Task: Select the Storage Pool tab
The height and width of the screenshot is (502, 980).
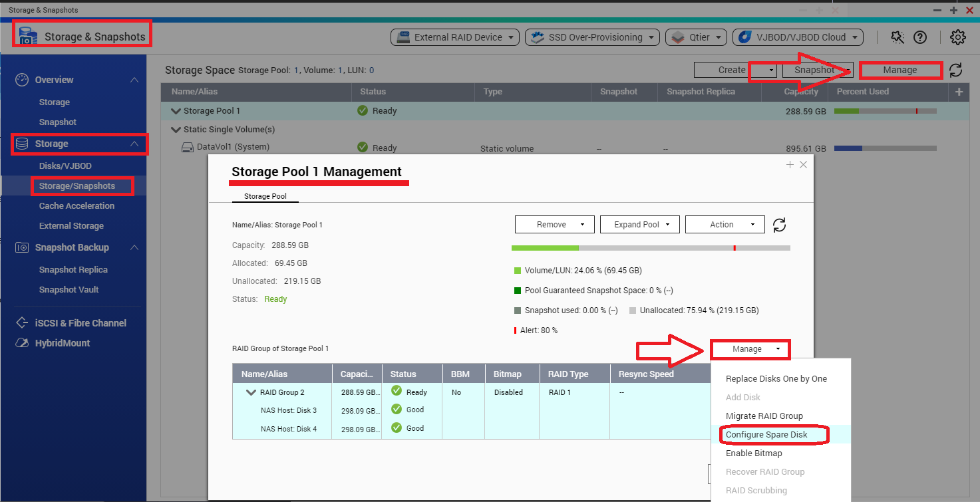Action: tap(265, 196)
